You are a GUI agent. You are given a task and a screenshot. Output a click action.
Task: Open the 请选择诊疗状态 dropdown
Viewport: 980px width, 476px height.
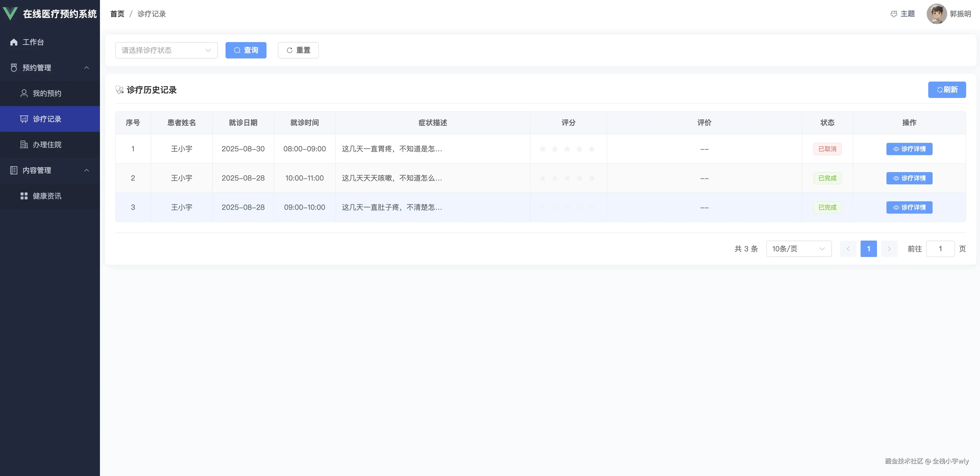tap(166, 50)
